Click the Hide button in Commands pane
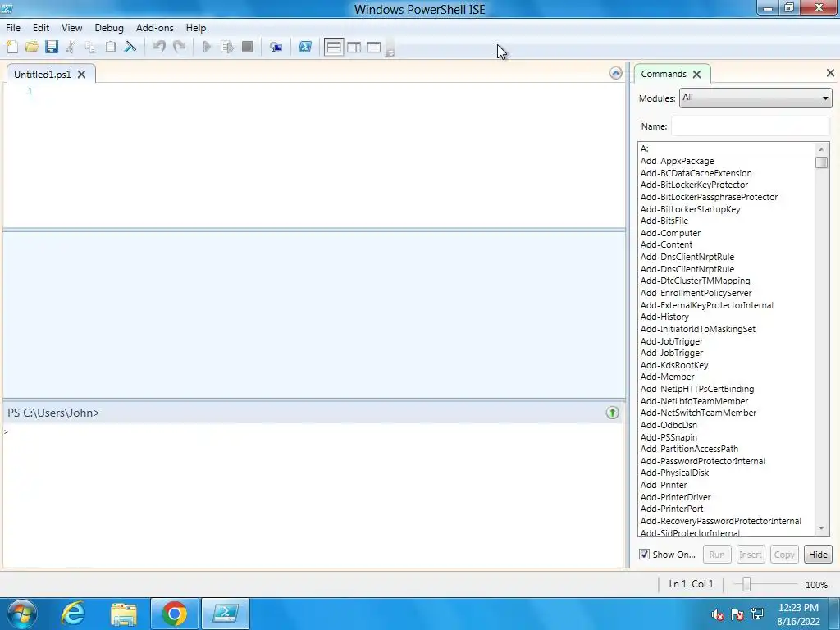Viewport: 840px width, 630px height. 818,555
